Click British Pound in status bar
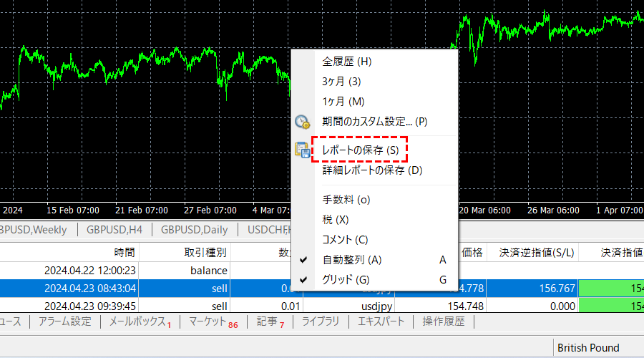This screenshot has width=644, height=358. (588, 348)
